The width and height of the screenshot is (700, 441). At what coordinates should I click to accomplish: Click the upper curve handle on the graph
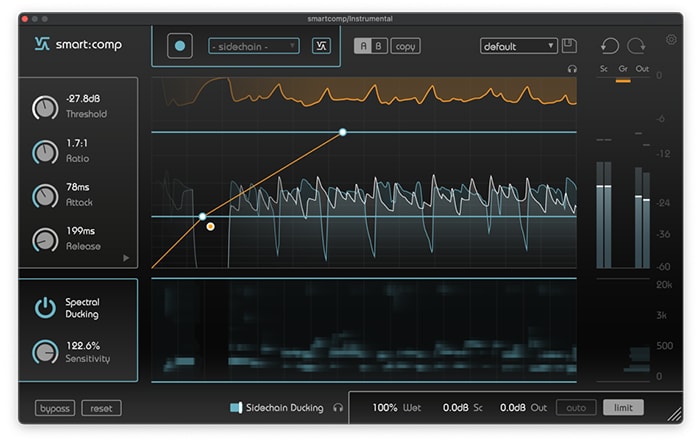(x=342, y=132)
